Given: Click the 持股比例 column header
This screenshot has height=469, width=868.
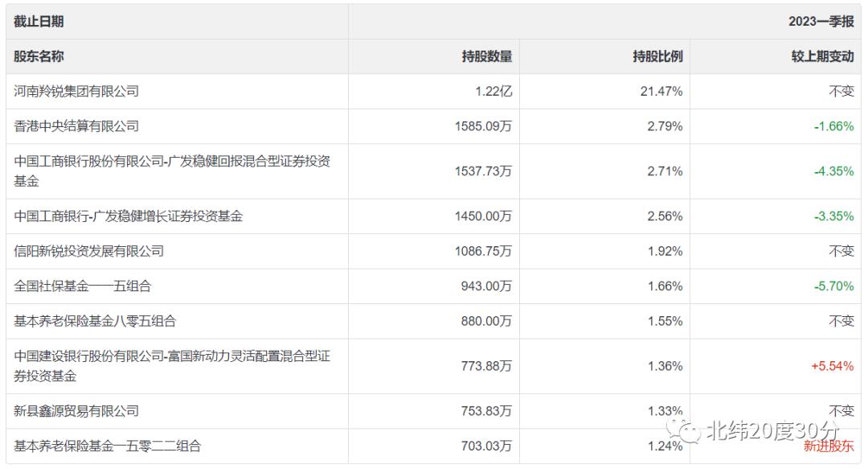Looking at the screenshot, I should pyautogui.click(x=657, y=56).
